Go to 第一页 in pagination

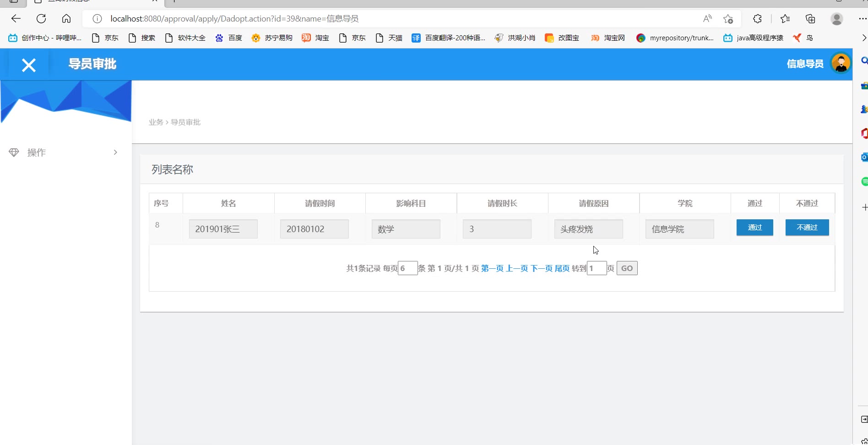pyautogui.click(x=492, y=268)
